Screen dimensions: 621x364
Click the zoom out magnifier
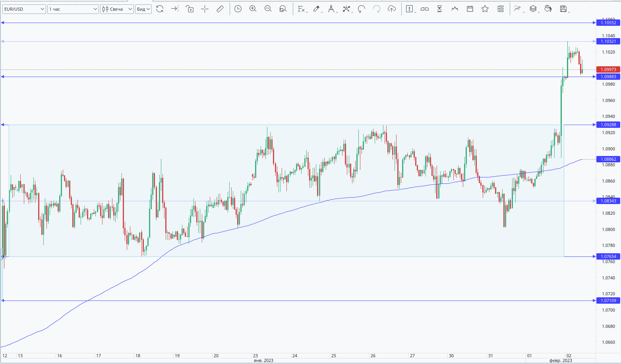pyautogui.click(x=268, y=9)
